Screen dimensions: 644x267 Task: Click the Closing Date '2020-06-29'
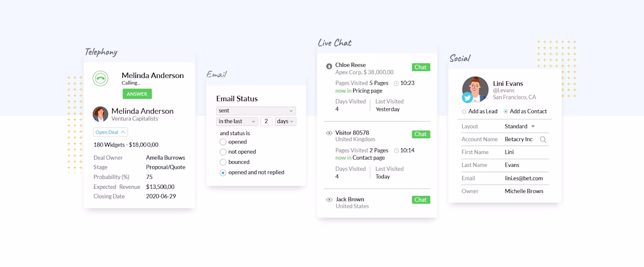(x=161, y=196)
